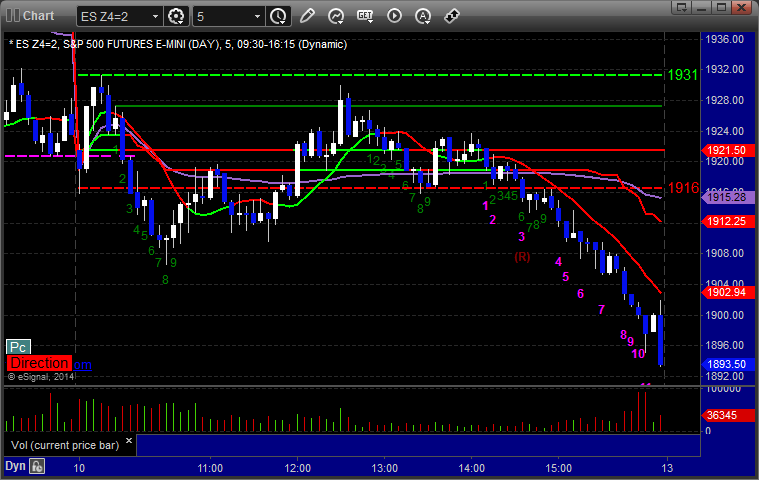Click the Chart window grip icon
759x480 pixels.
(x=13, y=15)
